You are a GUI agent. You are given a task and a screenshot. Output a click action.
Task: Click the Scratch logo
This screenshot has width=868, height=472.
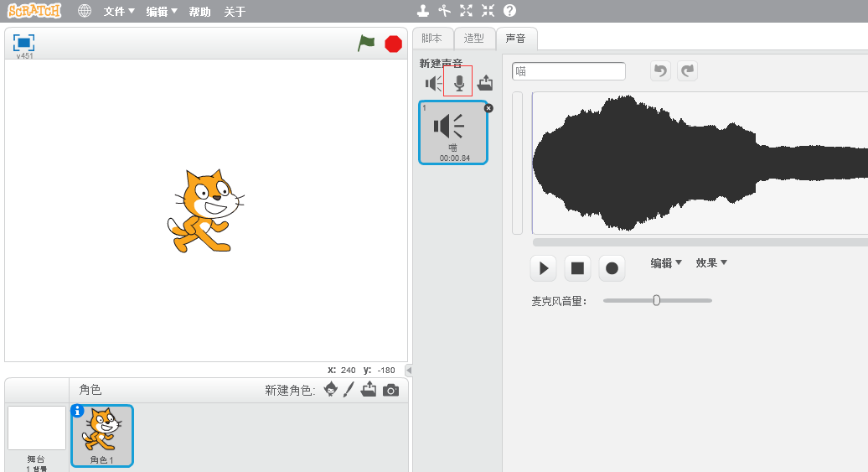[34, 11]
